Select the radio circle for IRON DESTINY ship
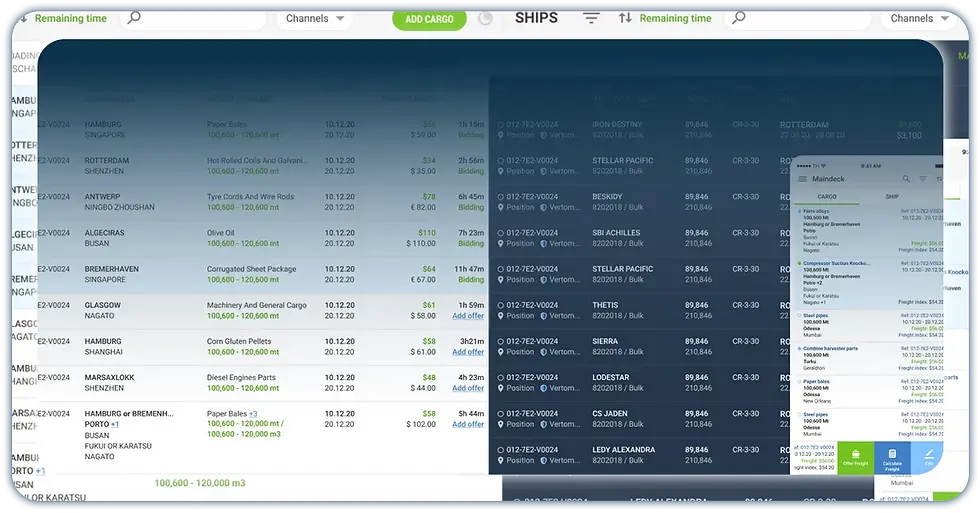 tap(501, 125)
